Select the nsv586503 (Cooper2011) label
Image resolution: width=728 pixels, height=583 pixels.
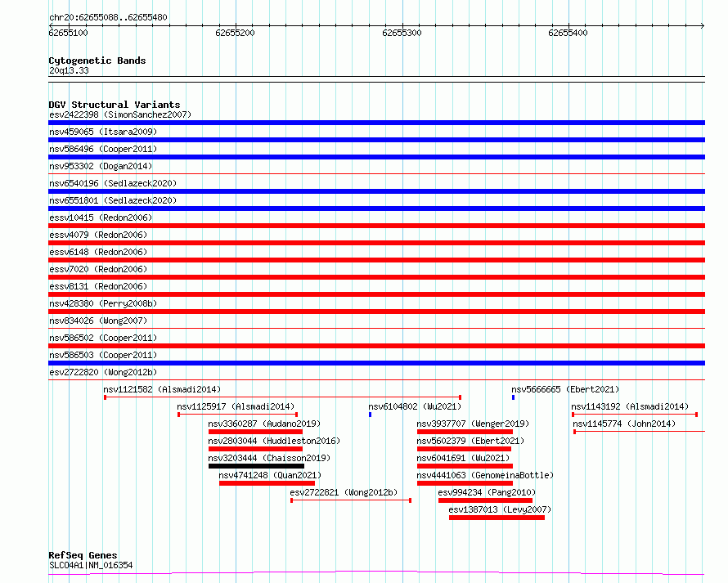coord(103,355)
